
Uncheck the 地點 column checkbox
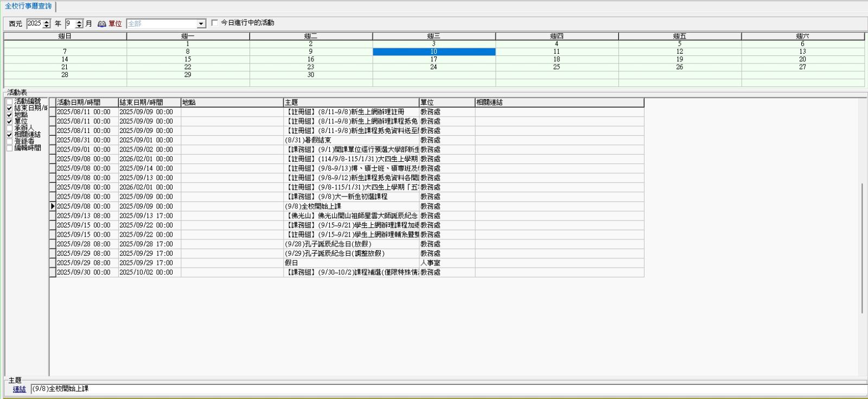pyautogui.click(x=9, y=115)
